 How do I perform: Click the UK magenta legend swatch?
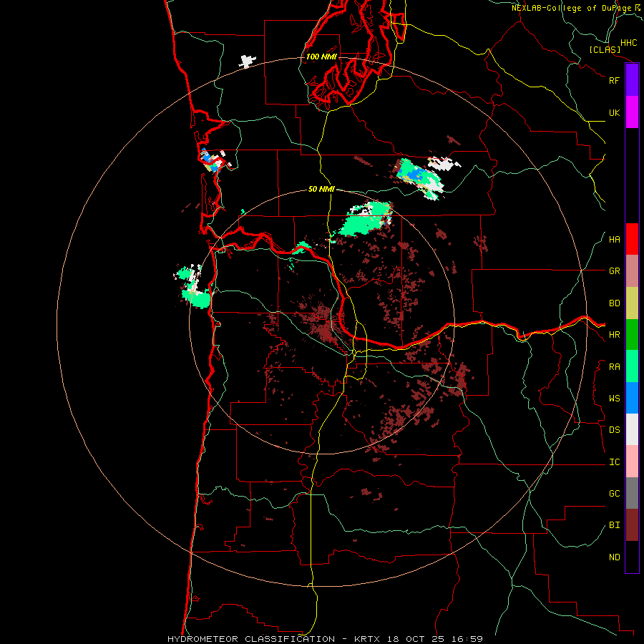pyautogui.click(x=632, y=112)
